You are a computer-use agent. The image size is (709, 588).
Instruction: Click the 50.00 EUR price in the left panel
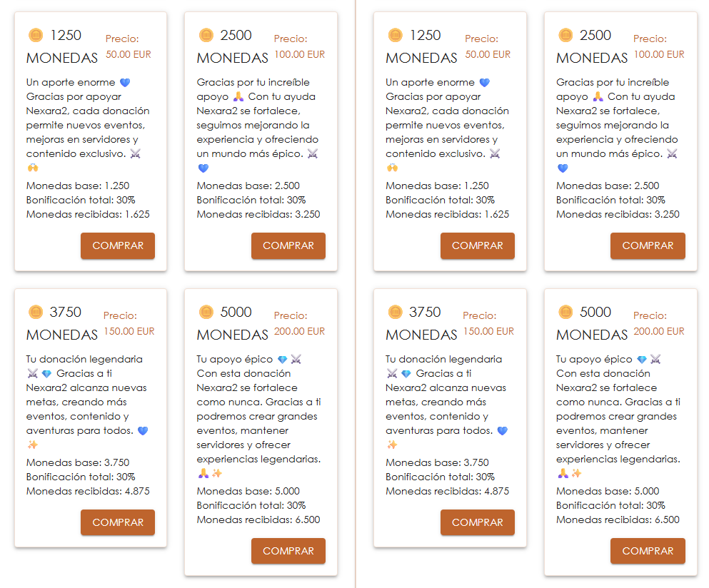(x=129, y=54)
